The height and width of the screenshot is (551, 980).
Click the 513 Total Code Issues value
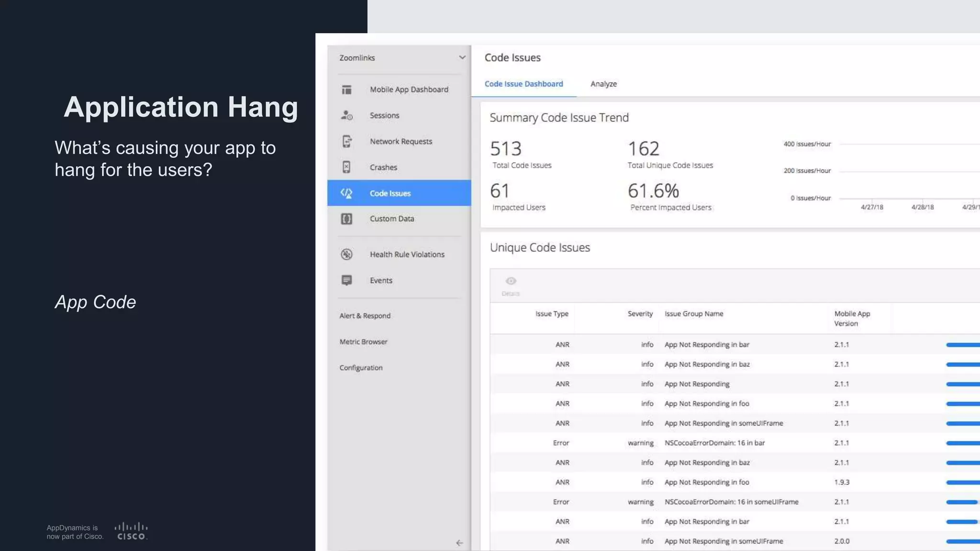click(x=506, y=149)
